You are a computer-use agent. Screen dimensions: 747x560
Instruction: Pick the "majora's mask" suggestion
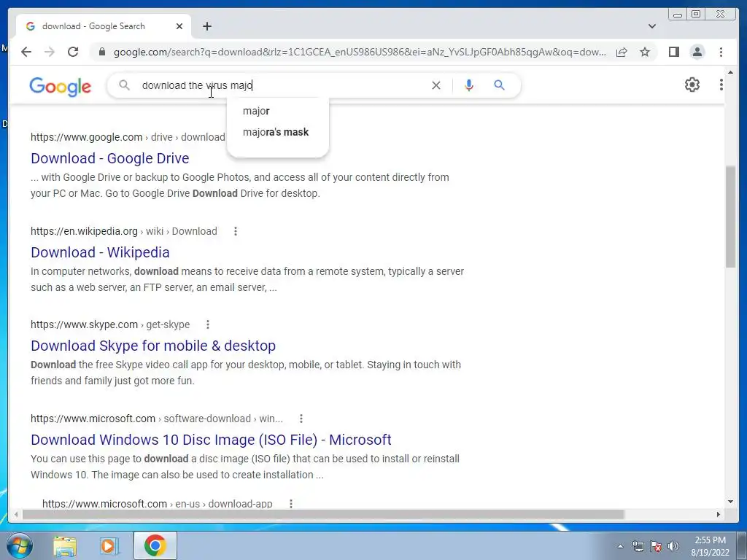click(276, 132)
